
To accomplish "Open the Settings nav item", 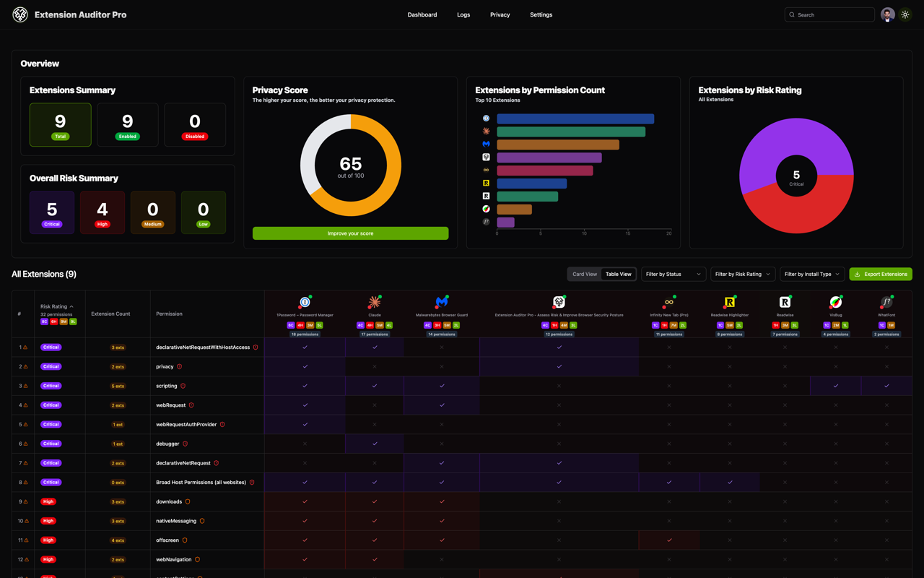I will tap(541, 14).
